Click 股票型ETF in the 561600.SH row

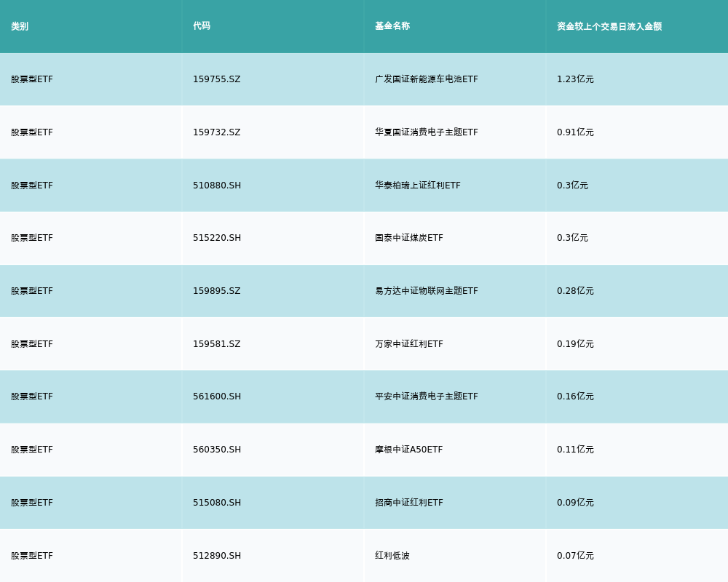click(32, 396)
